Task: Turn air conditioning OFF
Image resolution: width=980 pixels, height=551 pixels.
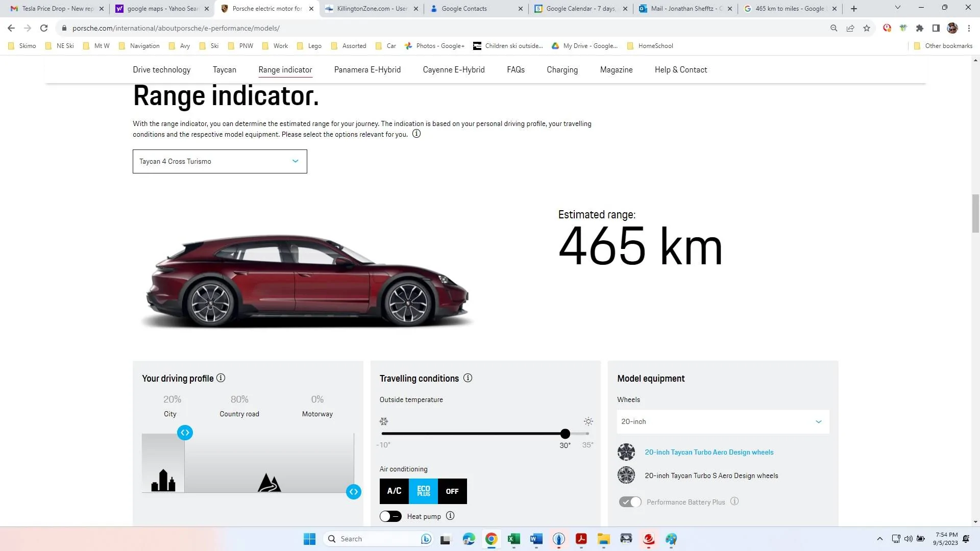Action: point(452,491)
